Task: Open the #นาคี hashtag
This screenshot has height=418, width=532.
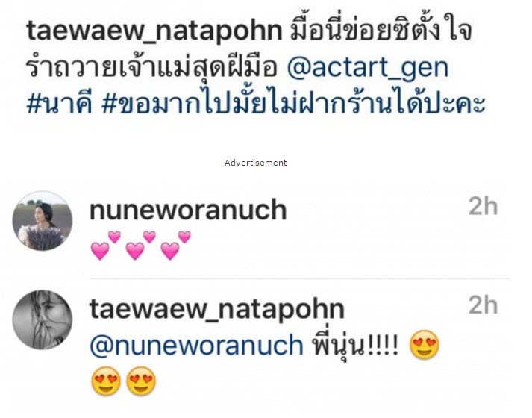Action: click(x=60, y=102)
